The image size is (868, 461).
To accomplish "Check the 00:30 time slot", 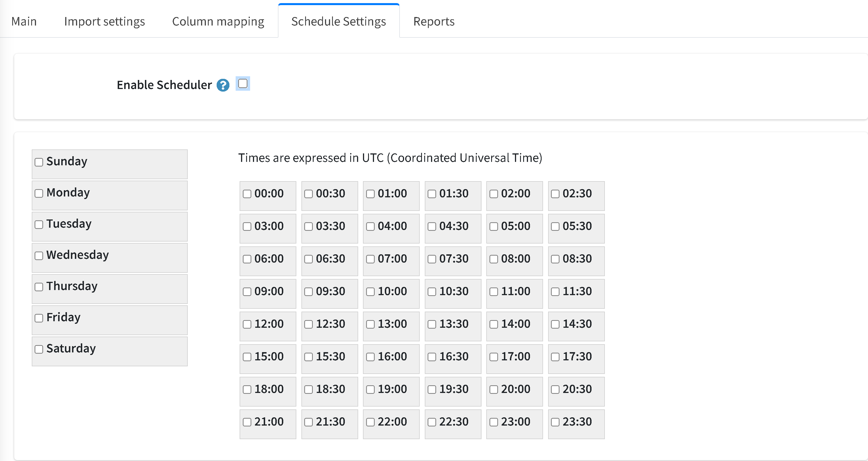I will click(309, 194).
